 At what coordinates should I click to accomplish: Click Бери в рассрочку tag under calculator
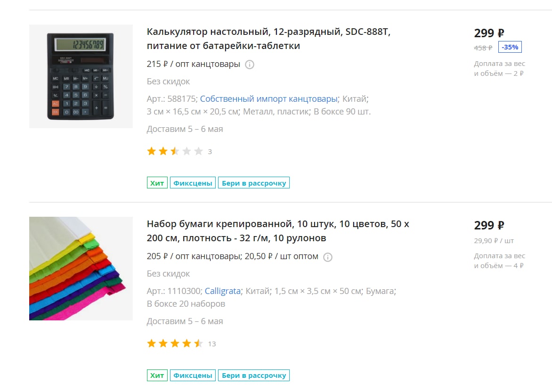click(254, 183)
